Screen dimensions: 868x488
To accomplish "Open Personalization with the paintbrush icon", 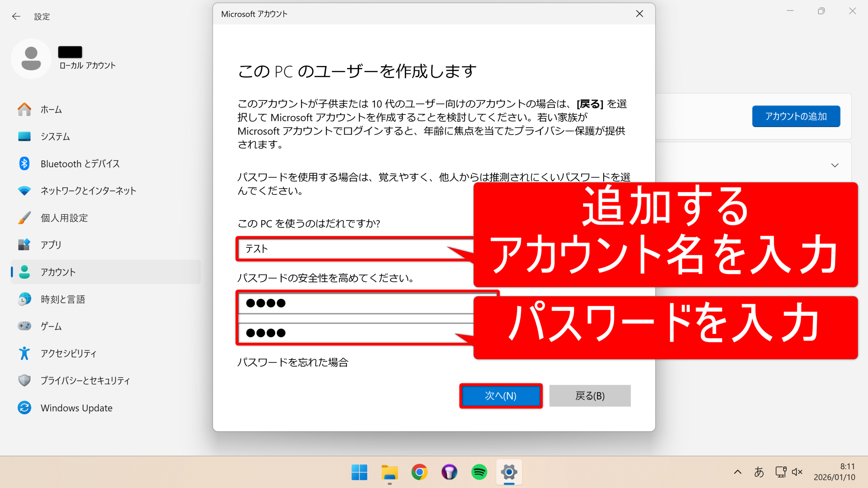I will (24, 218).
